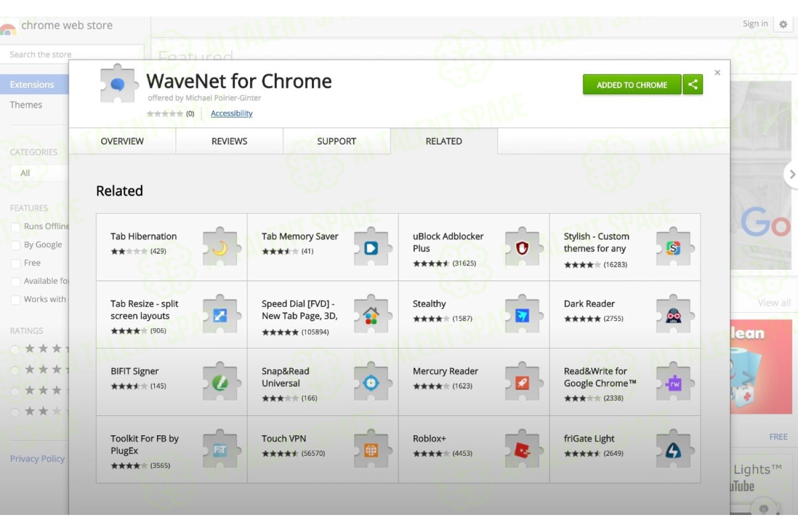798x532 pixels.
Task: Open the Dark Reader title
Action: pyautogui.click(x=589, y=304)
